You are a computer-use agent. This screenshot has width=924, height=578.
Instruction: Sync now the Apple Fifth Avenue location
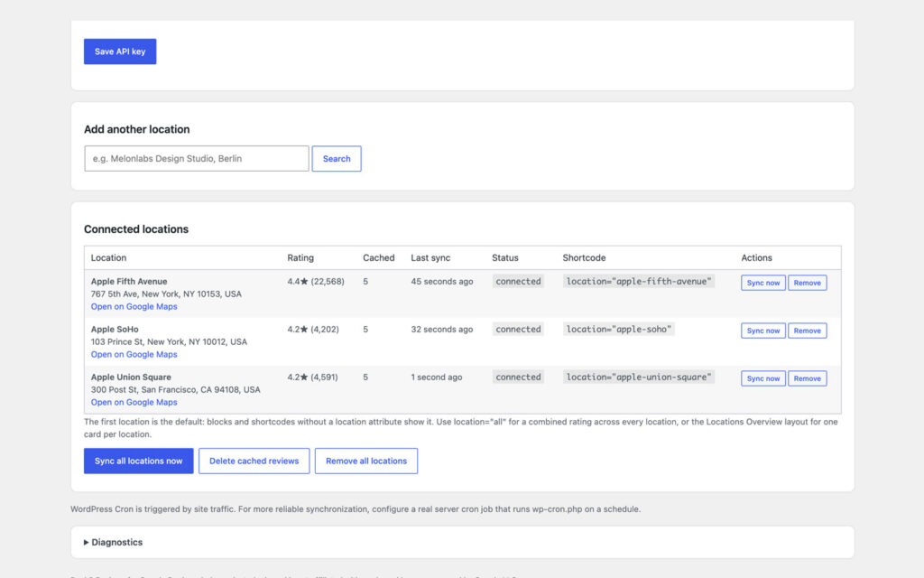763,283
